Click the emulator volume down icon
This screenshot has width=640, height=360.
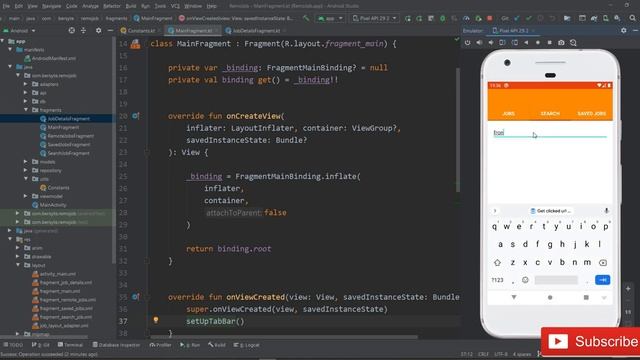pos(491,42)
